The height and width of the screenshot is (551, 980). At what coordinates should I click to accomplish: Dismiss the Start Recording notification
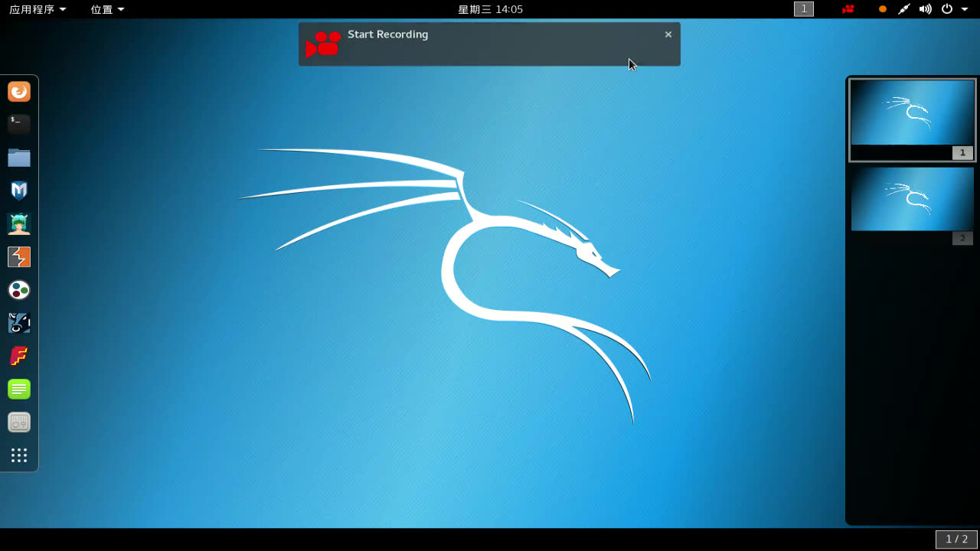668,34
